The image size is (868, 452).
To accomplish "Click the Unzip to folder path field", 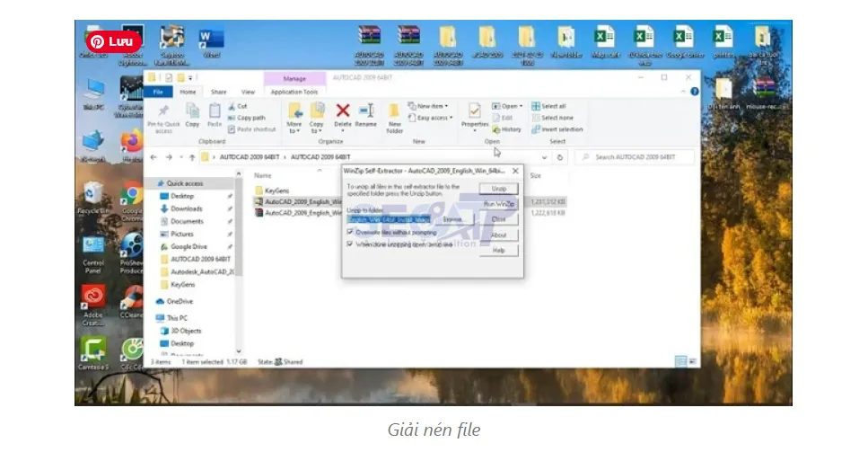I will click(390, 218).
